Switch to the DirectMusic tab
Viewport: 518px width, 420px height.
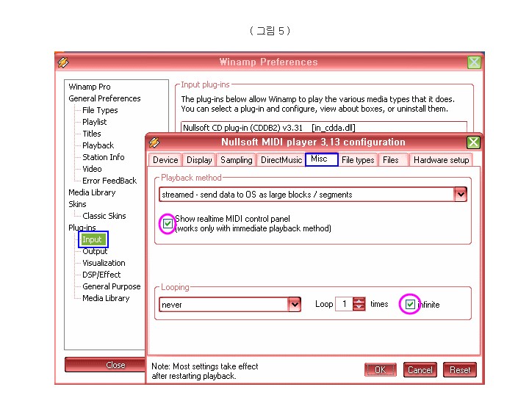point(281,160)
